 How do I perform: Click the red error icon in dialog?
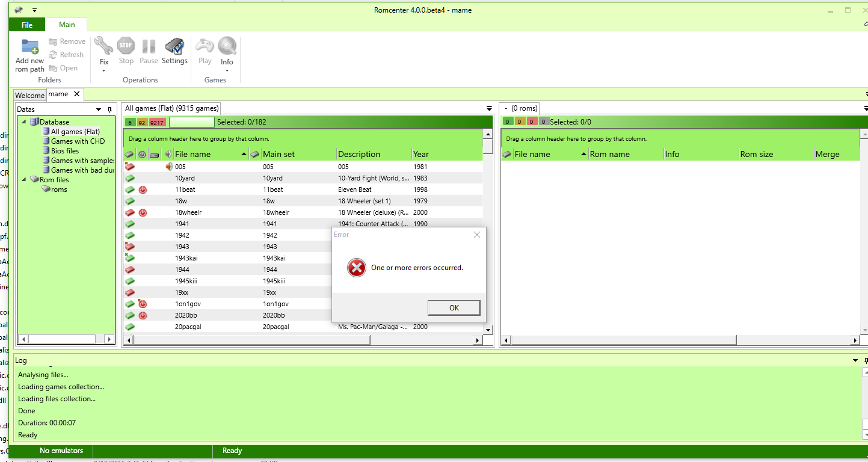click(x=356, y=268)
